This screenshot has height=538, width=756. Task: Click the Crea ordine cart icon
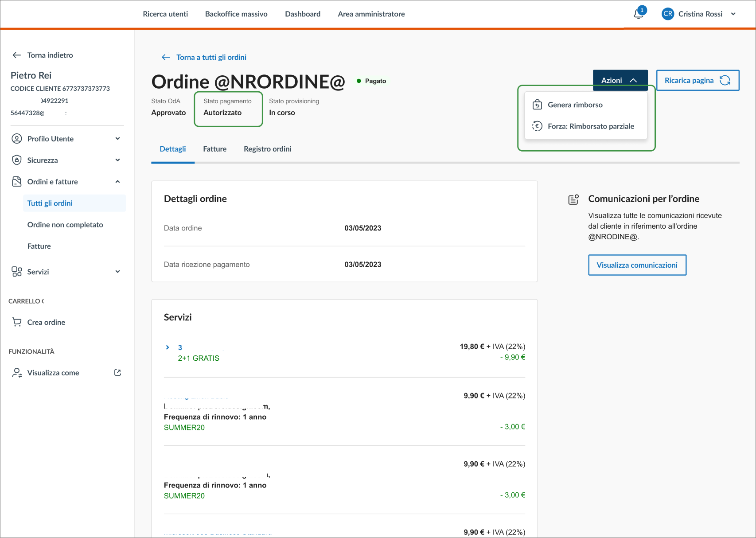tap(17, 322)
